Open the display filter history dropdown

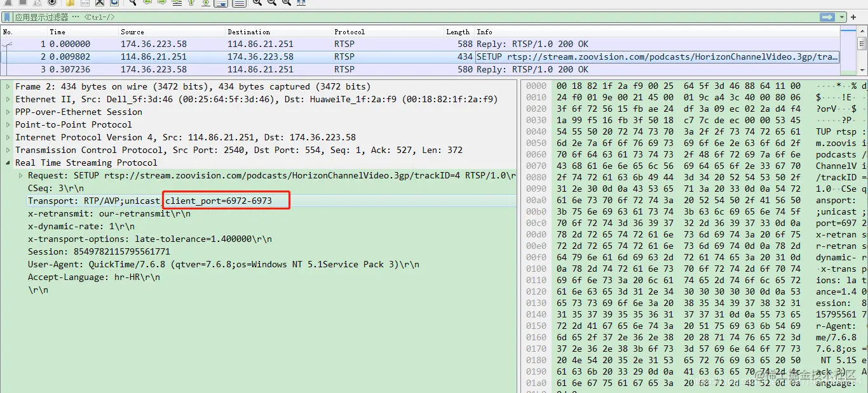point(843,17)
